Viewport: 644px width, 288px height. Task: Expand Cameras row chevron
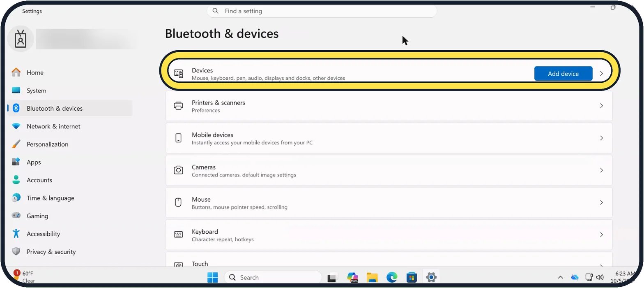point(601,170)
